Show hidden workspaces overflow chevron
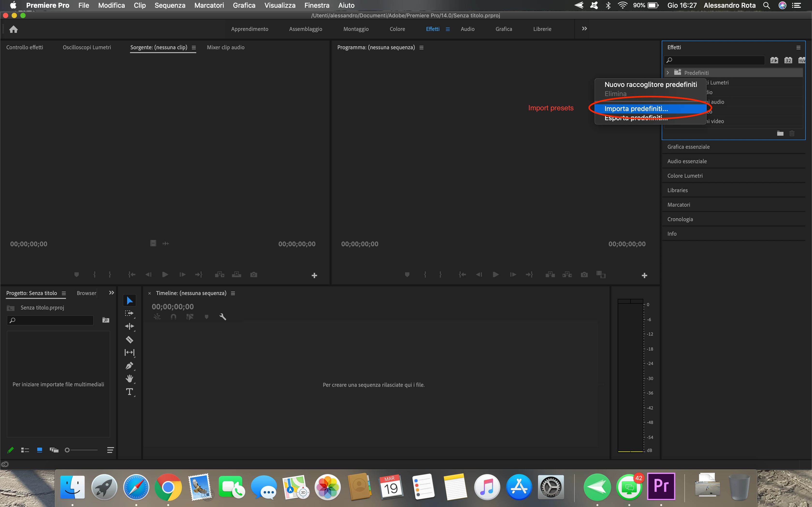Viewport: 812px width, 507px height. (584, 29)
